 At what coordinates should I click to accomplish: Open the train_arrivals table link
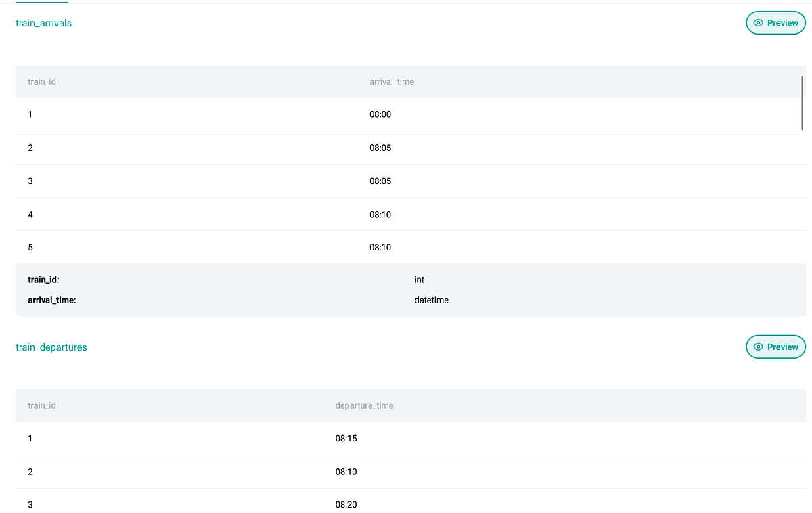(x=43, y=23)
